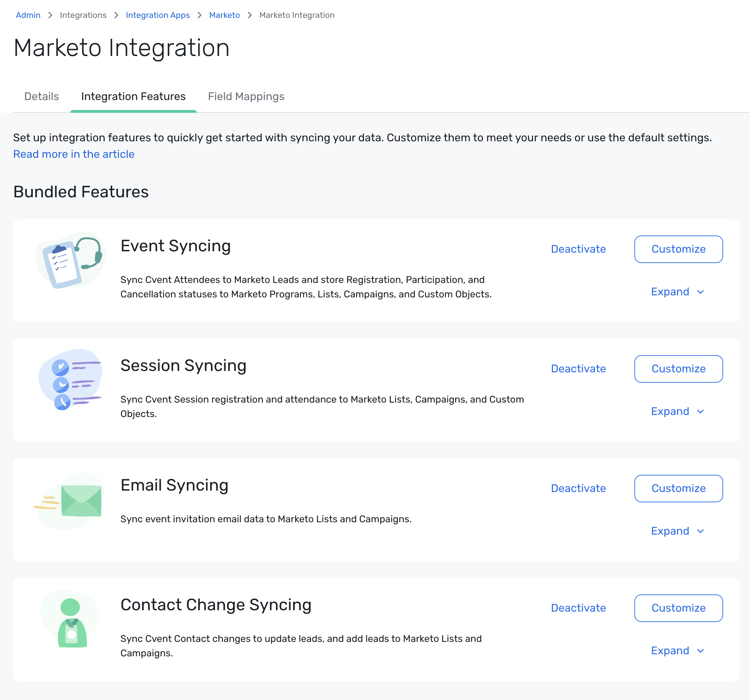Click the Bundled Features heading
Viewport: 750px width, 700px height.
pos(81,192)
